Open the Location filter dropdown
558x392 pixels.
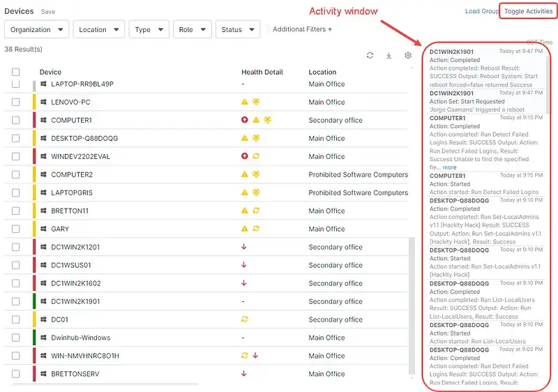(x=99, y=29)
